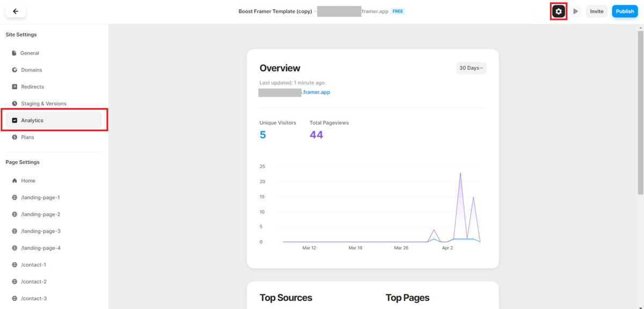Click Last updated: 1 minute ago text

coord(291,83)
